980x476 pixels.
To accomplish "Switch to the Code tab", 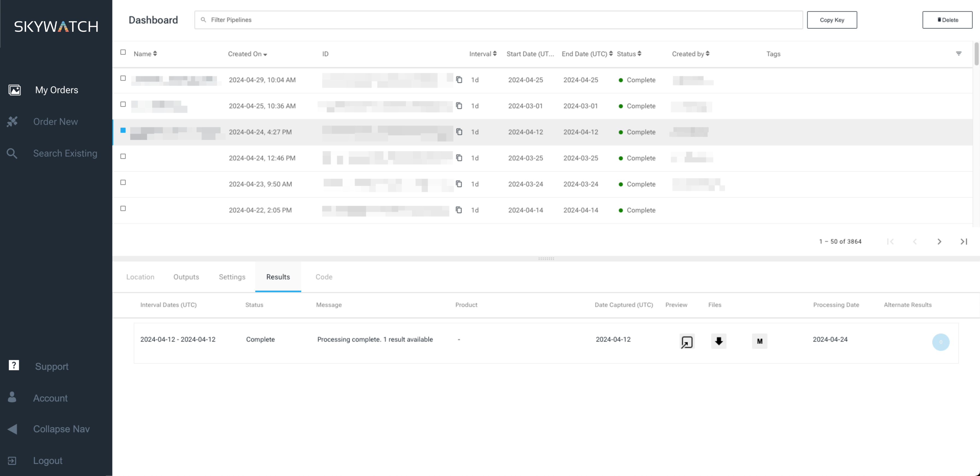I will (x=324, y=277).
